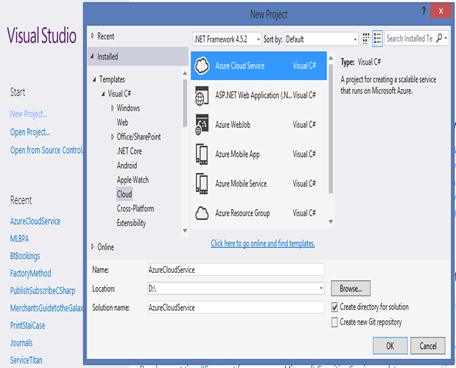Open the Sort by Default dropdown
The height and width of the screenshot is (368, 456).
click(321, 39)
